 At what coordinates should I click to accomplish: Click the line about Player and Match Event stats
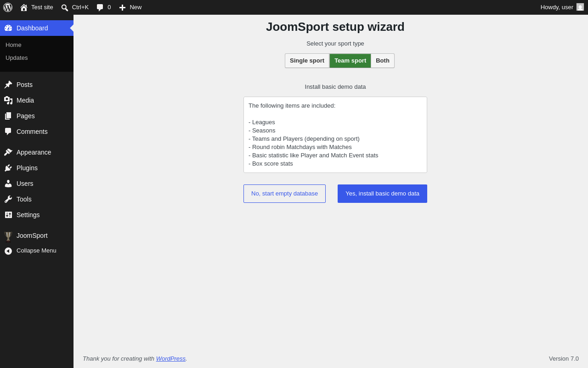point(313,155)
